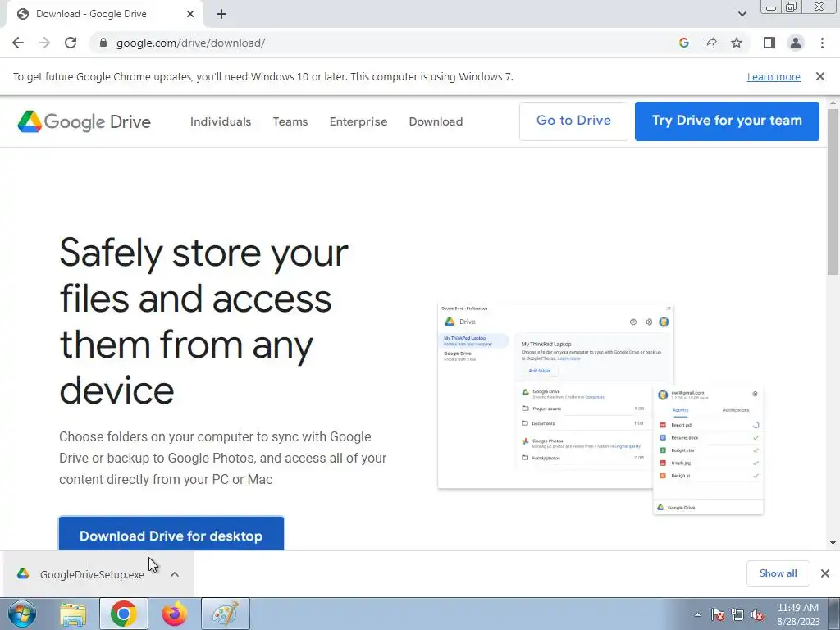This screenshot has height=630, width=840.
Task: Switch to Paint in the taskbar
Action: (226, 614)
